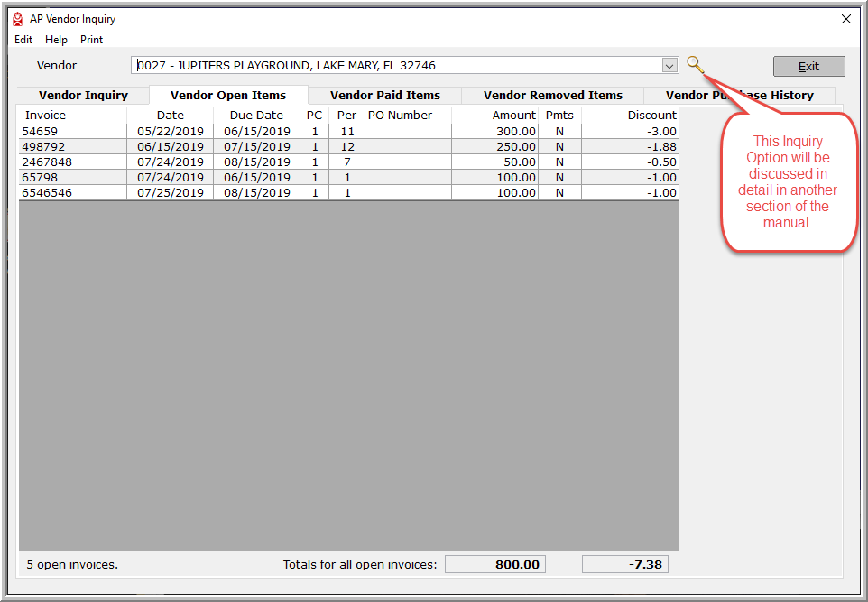Open the Print menu
The image size is (868, 602).
[91, 40]
